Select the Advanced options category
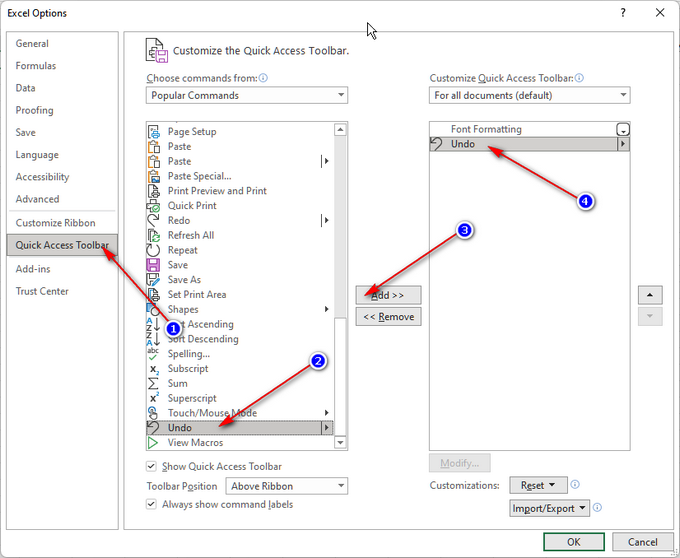 point(37,199)
